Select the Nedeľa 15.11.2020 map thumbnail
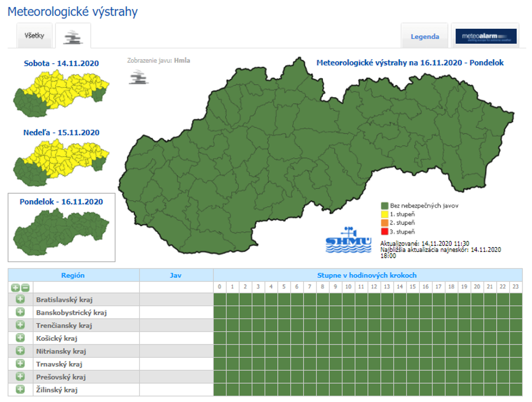532x402 pixels. [61, 160]
